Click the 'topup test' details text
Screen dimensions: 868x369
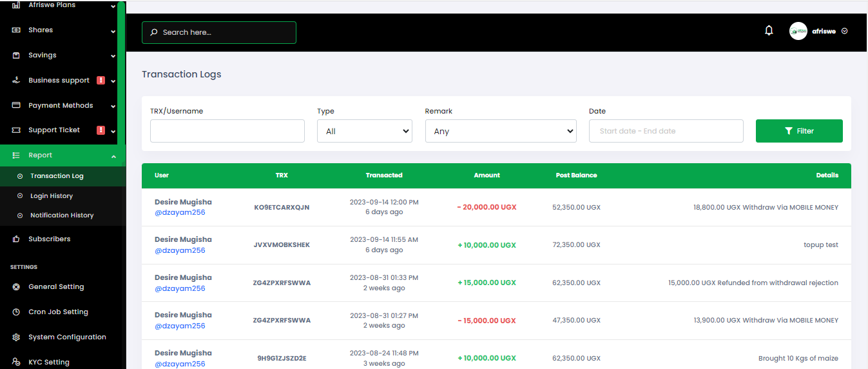coord(821,245)
